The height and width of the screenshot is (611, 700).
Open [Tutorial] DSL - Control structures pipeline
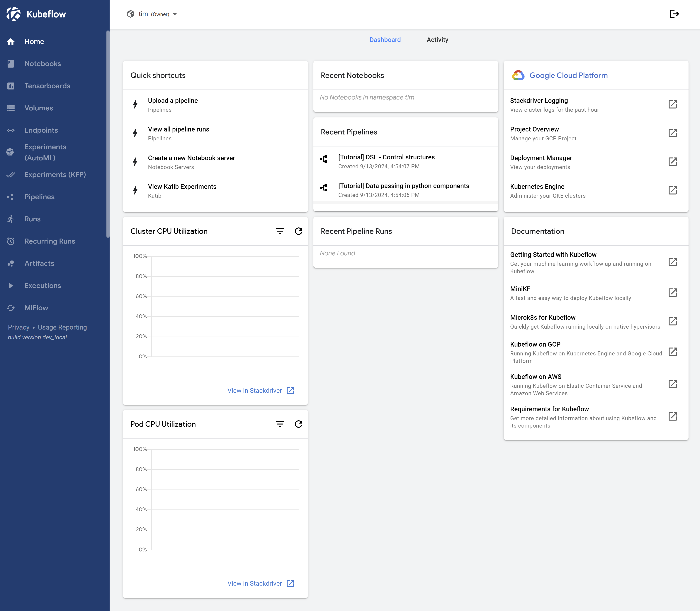(x=405, y=161)
